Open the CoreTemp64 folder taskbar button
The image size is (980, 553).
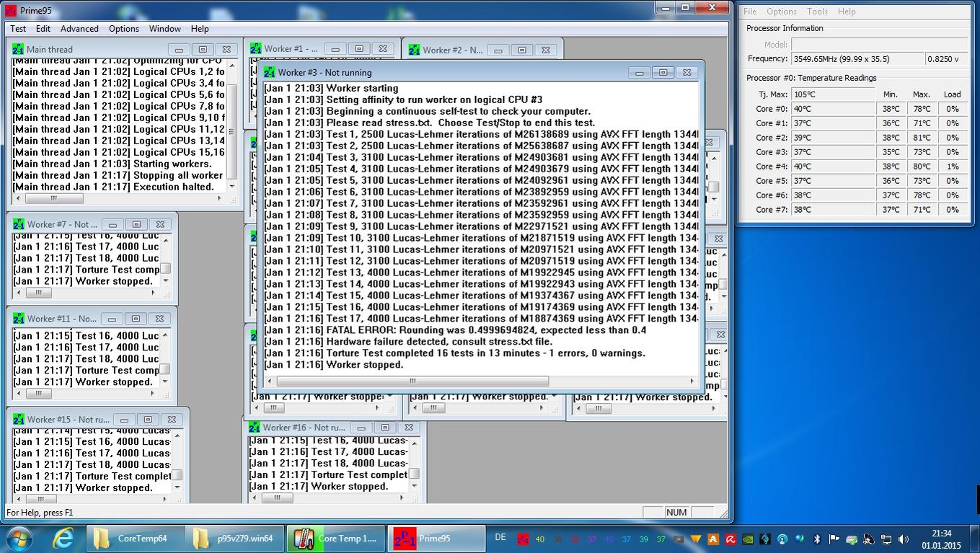(136, 539)
